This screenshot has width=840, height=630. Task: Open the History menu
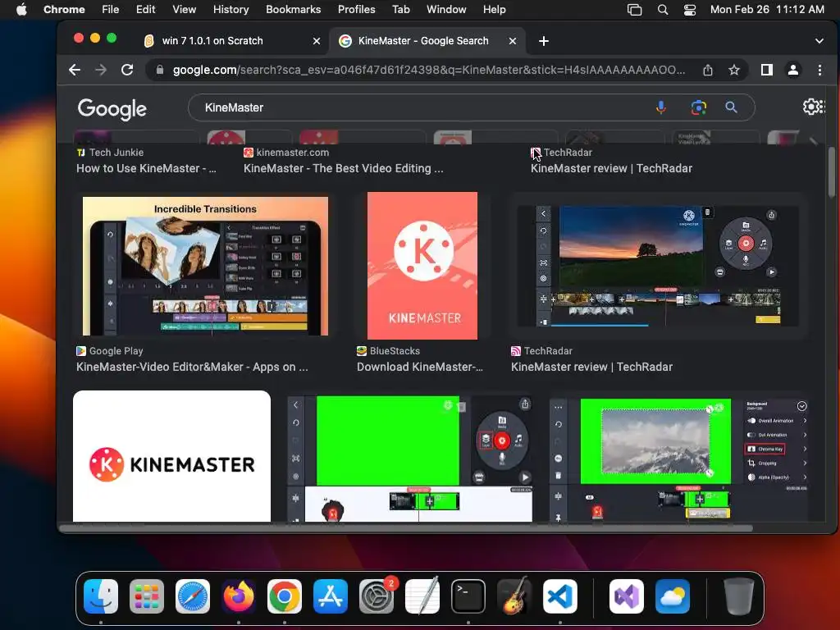point(231,9)
